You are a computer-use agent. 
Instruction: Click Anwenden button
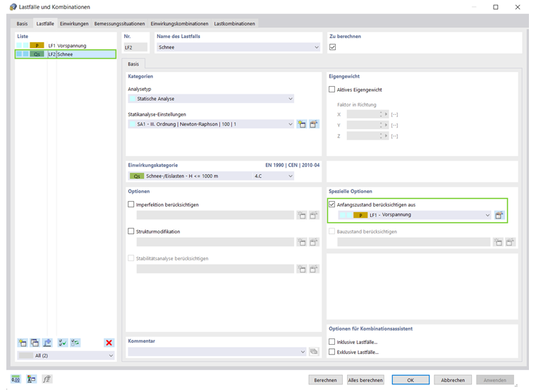point(494,380)
